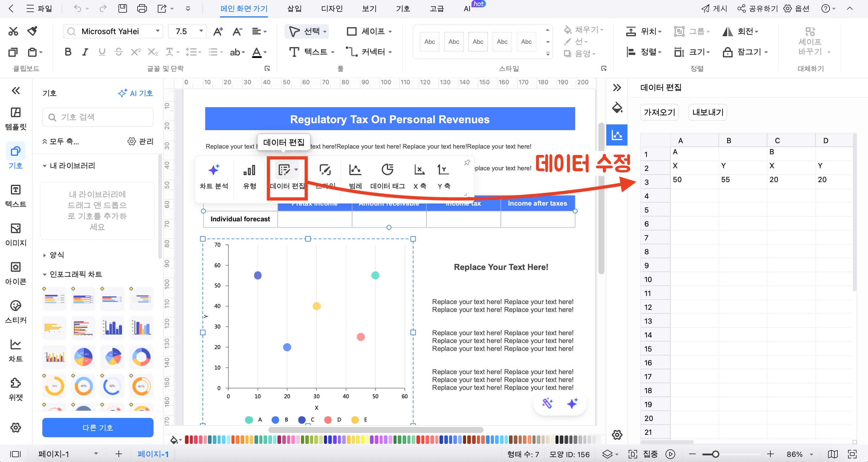Open the 데이터 태그 icon
Image resolution: width=868 pixels, height=462 pixels.
387,170
